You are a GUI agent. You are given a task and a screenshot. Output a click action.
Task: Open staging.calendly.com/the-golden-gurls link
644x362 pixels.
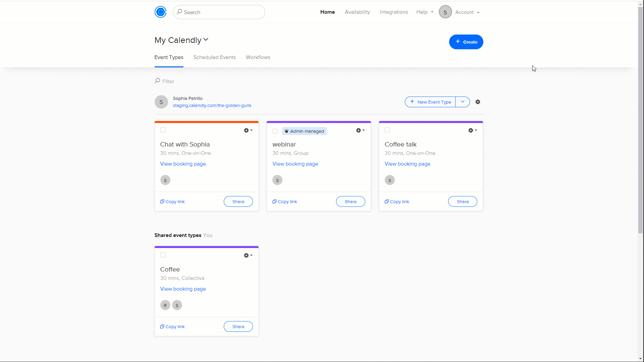[x=212, y=106]
